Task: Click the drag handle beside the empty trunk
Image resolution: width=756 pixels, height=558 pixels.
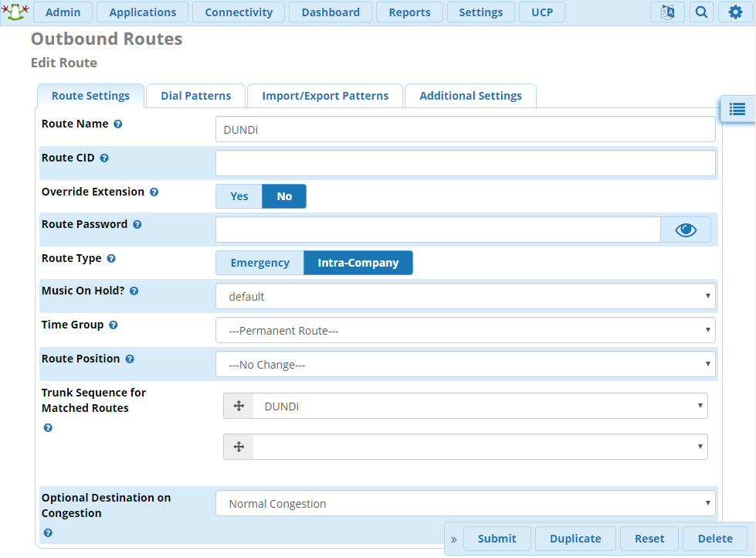Action: [x=238, y=446]
